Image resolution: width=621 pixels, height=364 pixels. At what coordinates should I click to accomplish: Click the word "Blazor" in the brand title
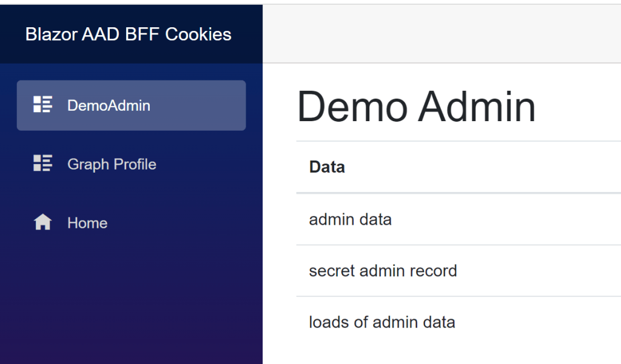click(51, 34)
